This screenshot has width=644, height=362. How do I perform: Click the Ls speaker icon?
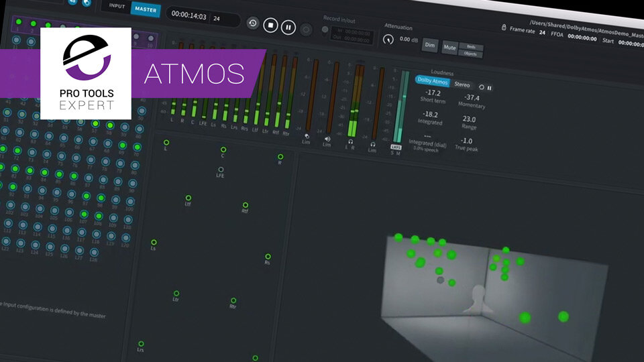point(154,242)
